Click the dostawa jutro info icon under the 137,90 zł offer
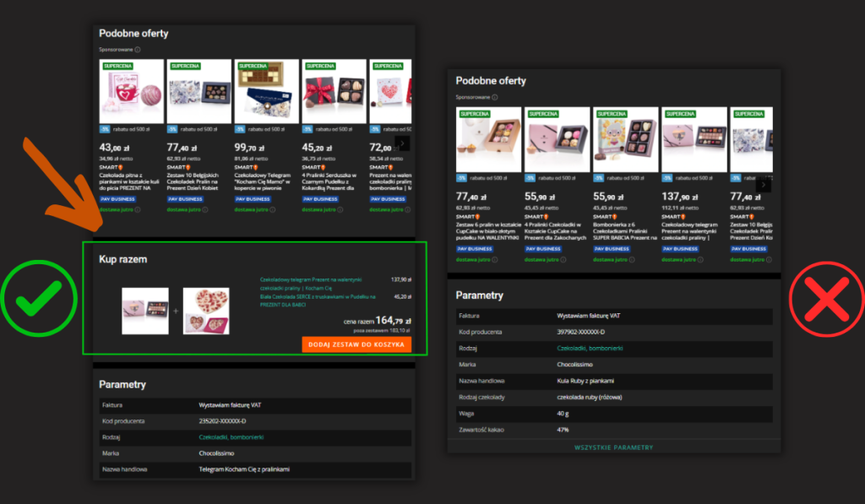Image resolution: width=865 pixels, height=504 pixels. point(700,260)
